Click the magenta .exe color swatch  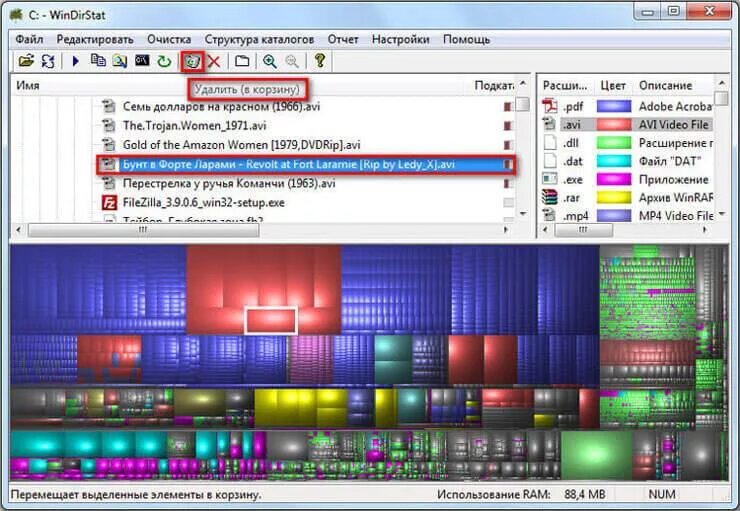click(x=614, y=179)
